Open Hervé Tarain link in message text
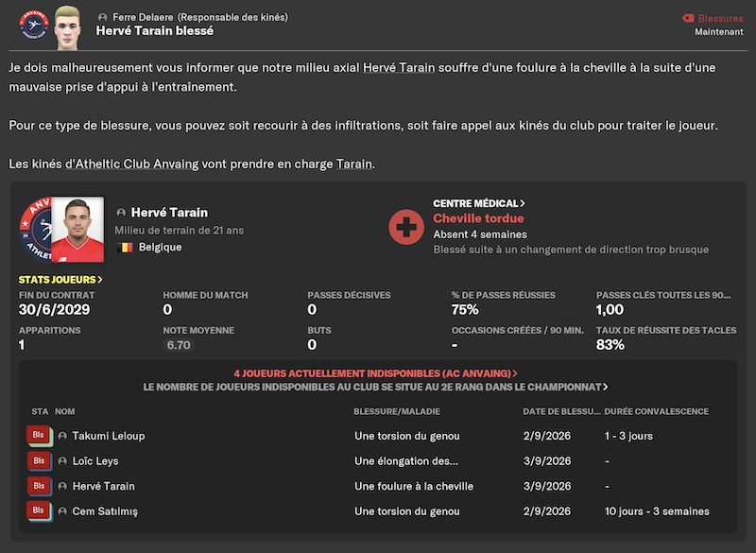Screen dimensions: 756x553 pyautogui.click(x=399, y=67)
